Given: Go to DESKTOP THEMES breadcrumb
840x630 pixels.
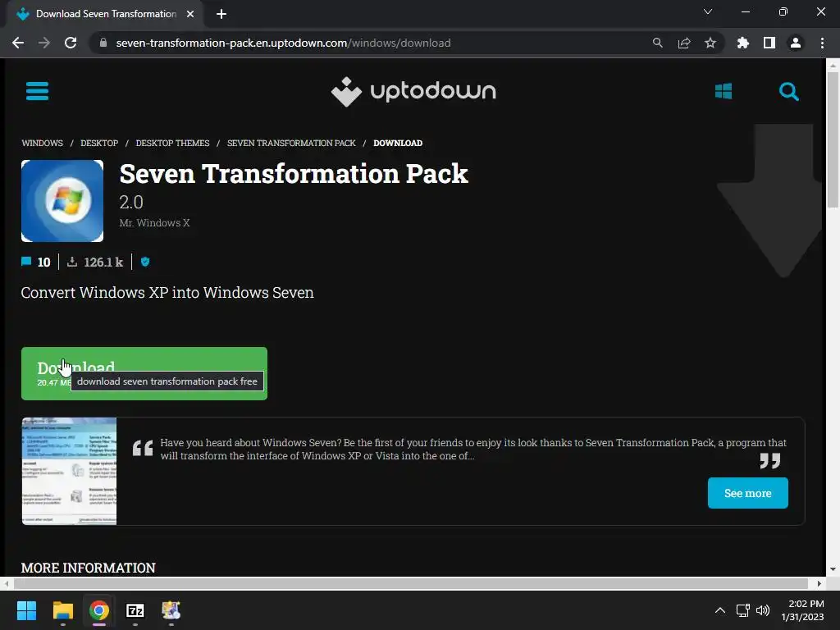Looking at the screenshot, I should point(172,143).
